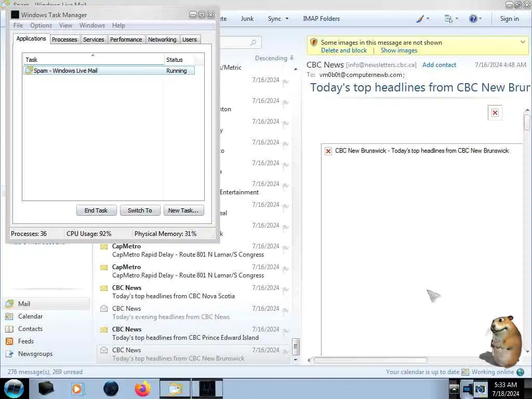
Task: Click IMAP Folders in the toolbar
Action: (321, 19)
